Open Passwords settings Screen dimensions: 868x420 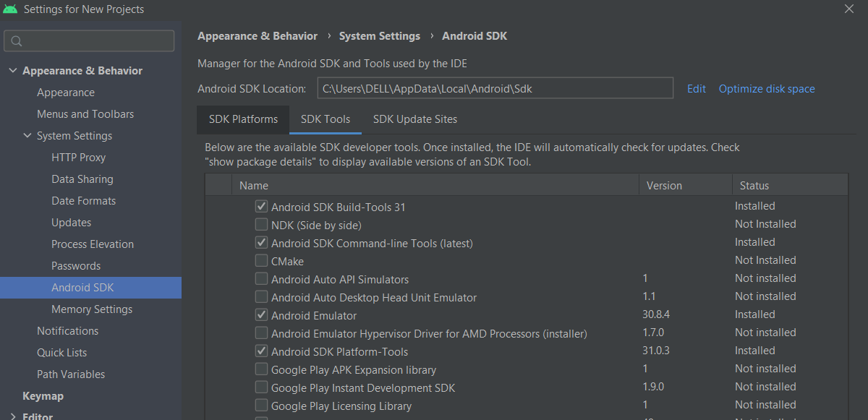tap(76, 266)
